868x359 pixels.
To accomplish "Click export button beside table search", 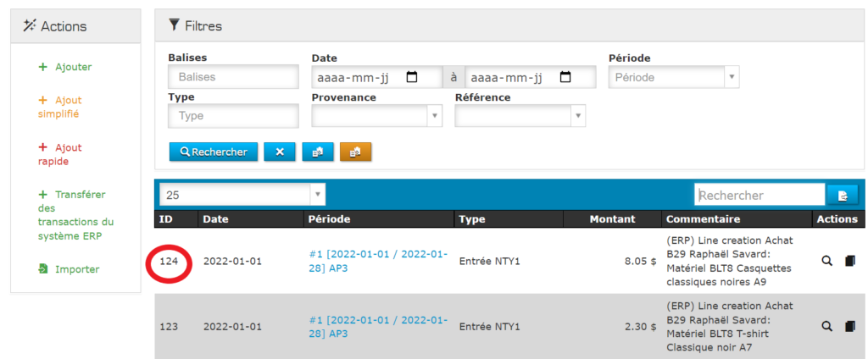I will 843,195.
